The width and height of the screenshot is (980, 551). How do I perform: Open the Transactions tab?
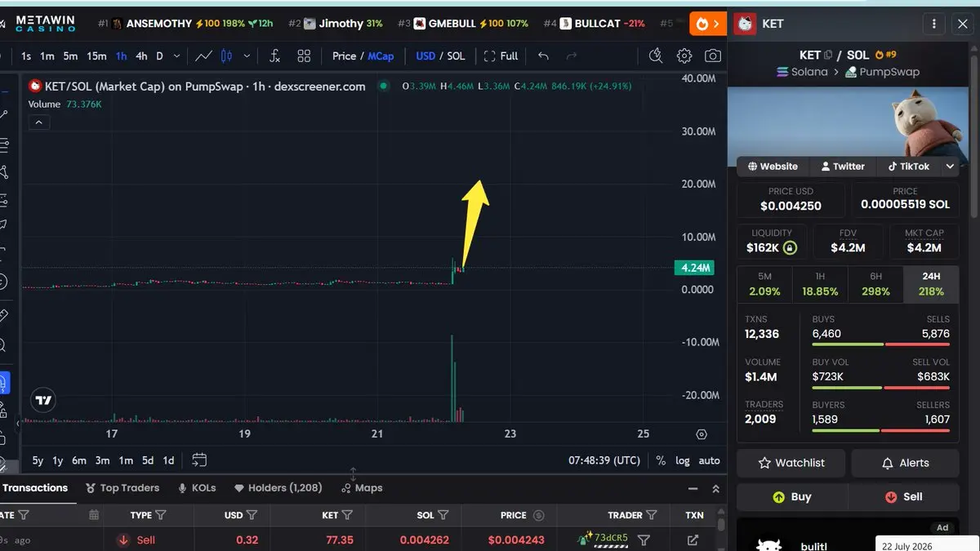[x=35, y=487]
